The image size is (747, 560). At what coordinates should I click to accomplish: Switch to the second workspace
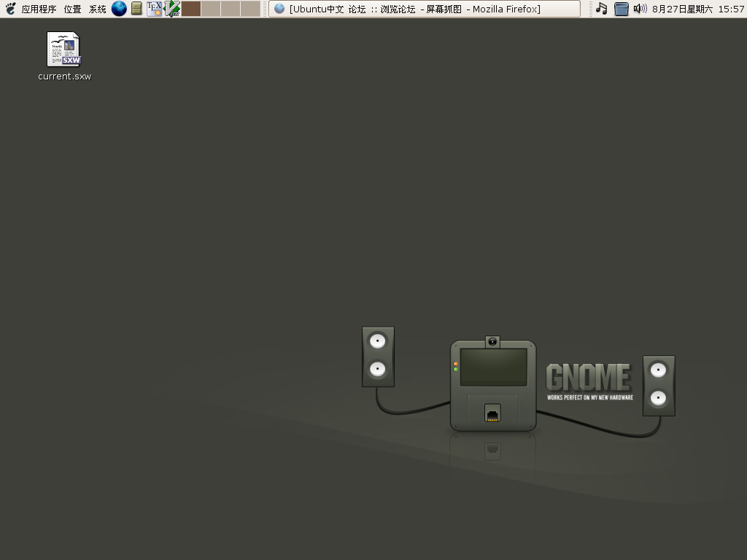point(211,9)
